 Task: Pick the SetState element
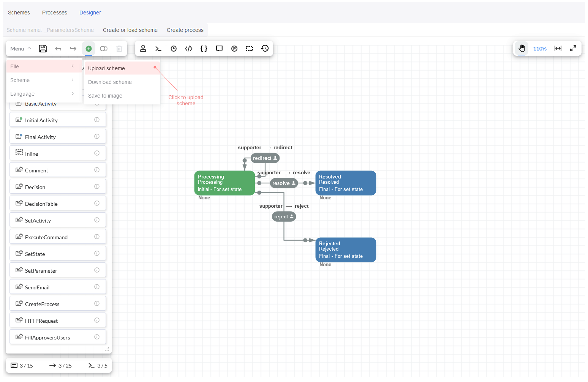[x=58, y=254]
